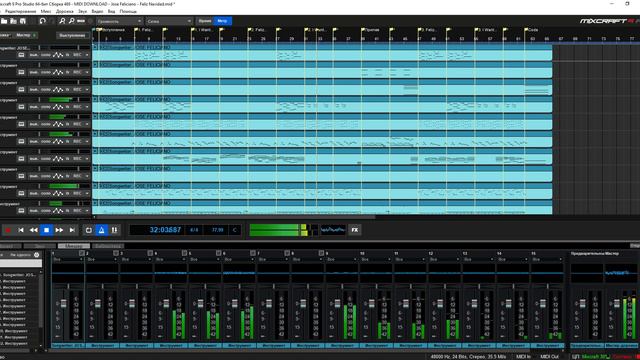The image size is (640, 360).
Task: Click MIDI In status bar indicator
Action: click(x=523, y=357)
